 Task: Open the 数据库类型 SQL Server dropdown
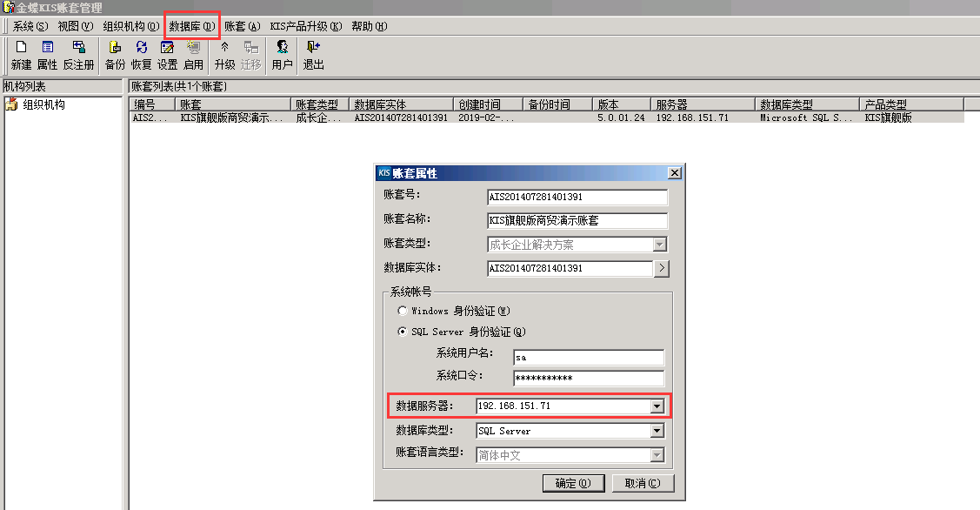coord(657,431)
